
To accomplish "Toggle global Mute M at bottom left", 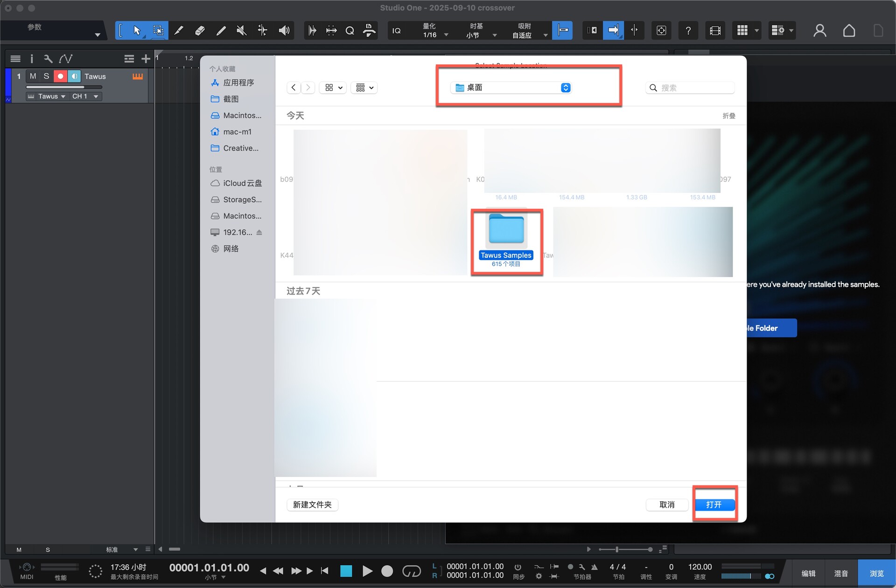I will point(19,550).
